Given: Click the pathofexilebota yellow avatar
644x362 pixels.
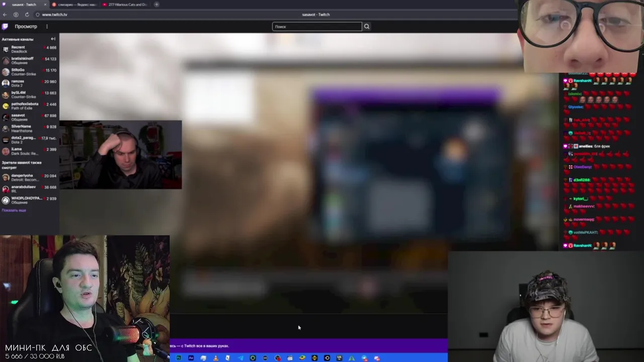Looking at the screenshot, I should [x=6, y=106].
